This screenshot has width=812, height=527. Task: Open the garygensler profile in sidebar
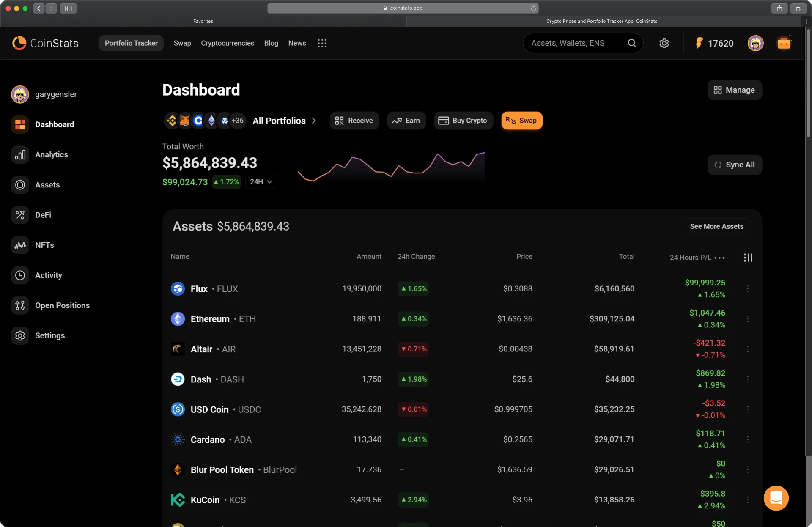click(44, 94)
